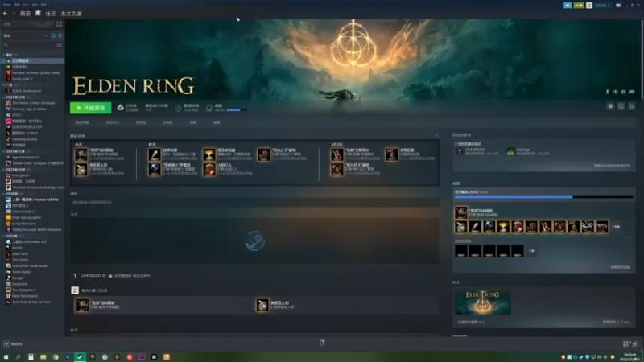The height and width of the screenshot is (362, 644).
Task: Click the 添加游戏 add game button
Action: [x=14, y=344]
